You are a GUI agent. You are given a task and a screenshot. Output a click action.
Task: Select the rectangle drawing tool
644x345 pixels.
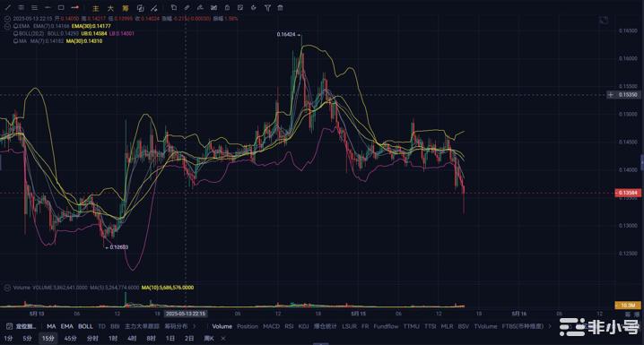[x=61, y=7]
